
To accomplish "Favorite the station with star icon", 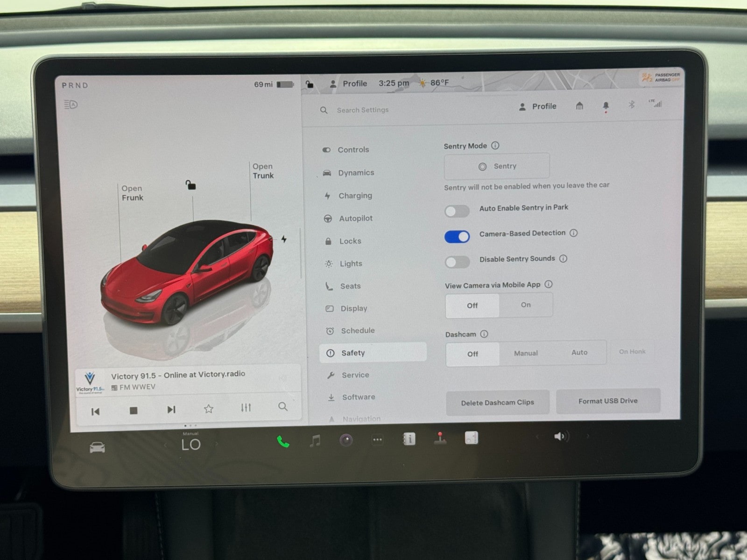I will [x=209, y=409].
